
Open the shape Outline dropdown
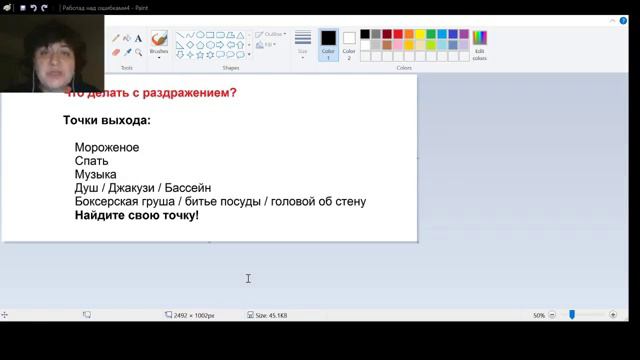(x=270, y=34)
